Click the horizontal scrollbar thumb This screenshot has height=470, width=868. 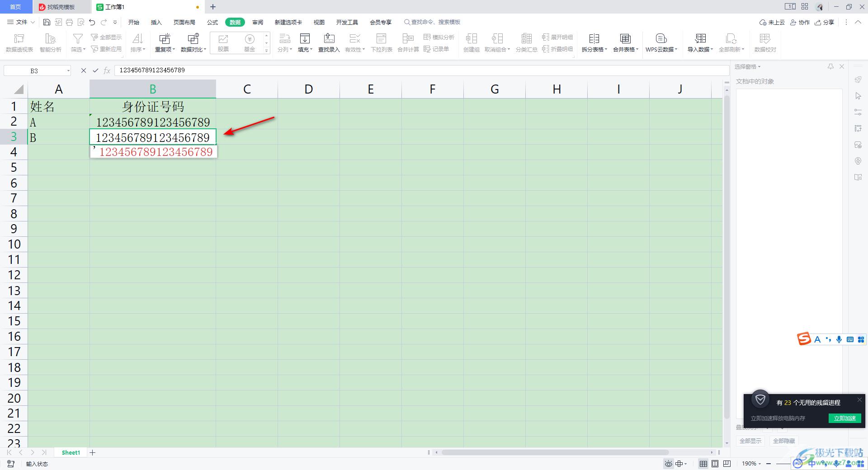pyautogui.click(x=555, y=452)
